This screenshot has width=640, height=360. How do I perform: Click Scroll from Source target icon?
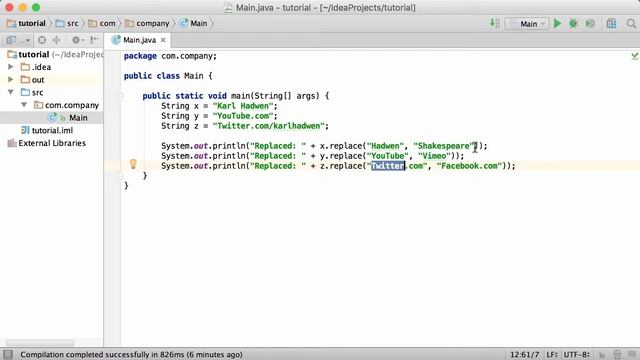42,40
